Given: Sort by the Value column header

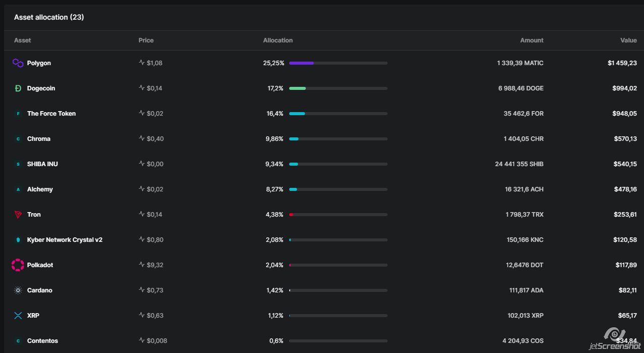Looking at the screenshot, I should pos(628,40).
